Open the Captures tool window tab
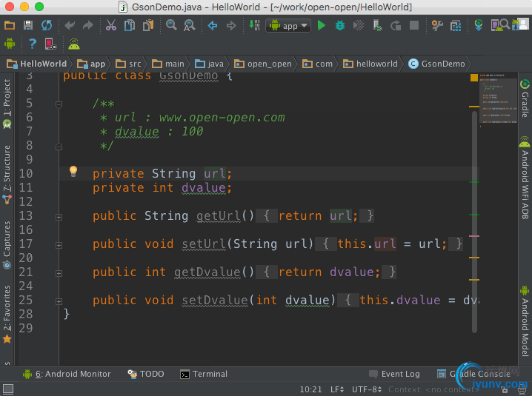The image size is (532, 396). pos(7,245)
